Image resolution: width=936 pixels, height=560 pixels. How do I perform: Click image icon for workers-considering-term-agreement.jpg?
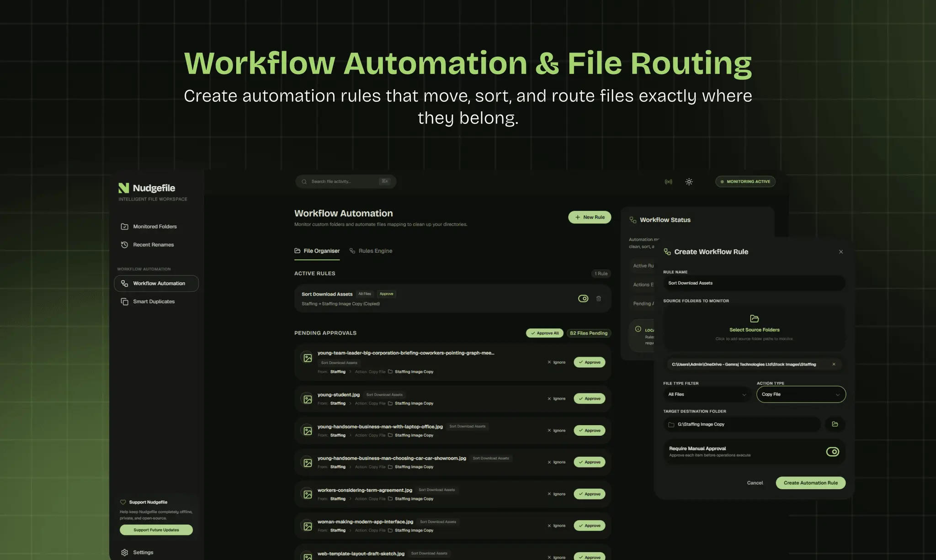(308, 494)
